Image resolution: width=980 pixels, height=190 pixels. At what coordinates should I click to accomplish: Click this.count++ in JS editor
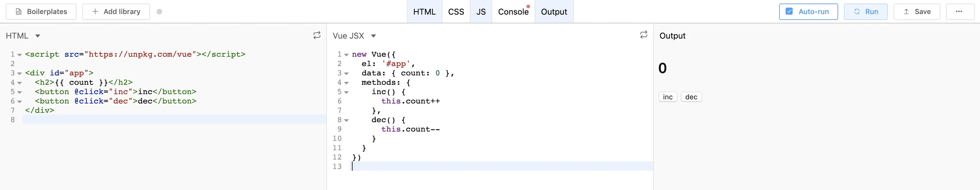pyautogui.click(x=411, y=101)
